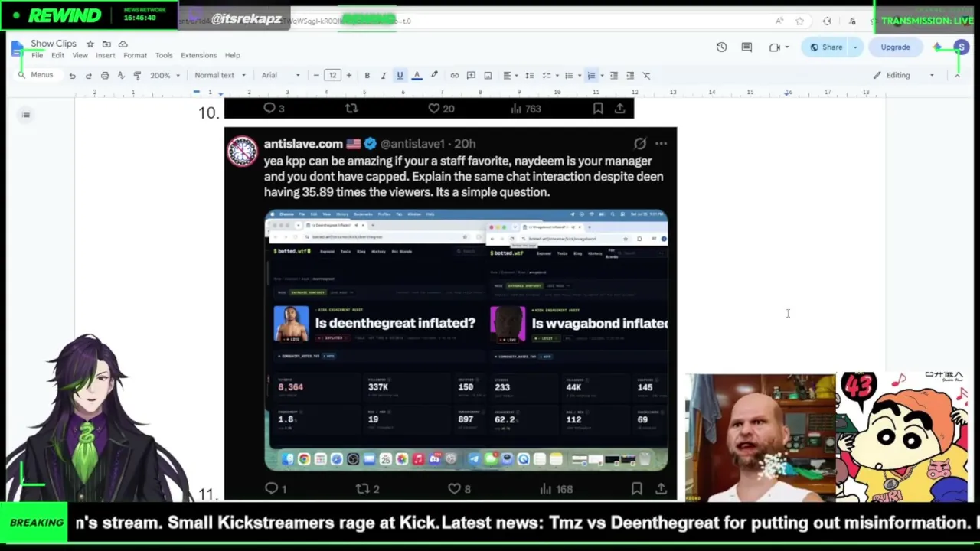Image resolution: width=980 pixels, height=551 pixels.
Task: Open the zoom level dropdown at 200%
Action: coord(165,76)
